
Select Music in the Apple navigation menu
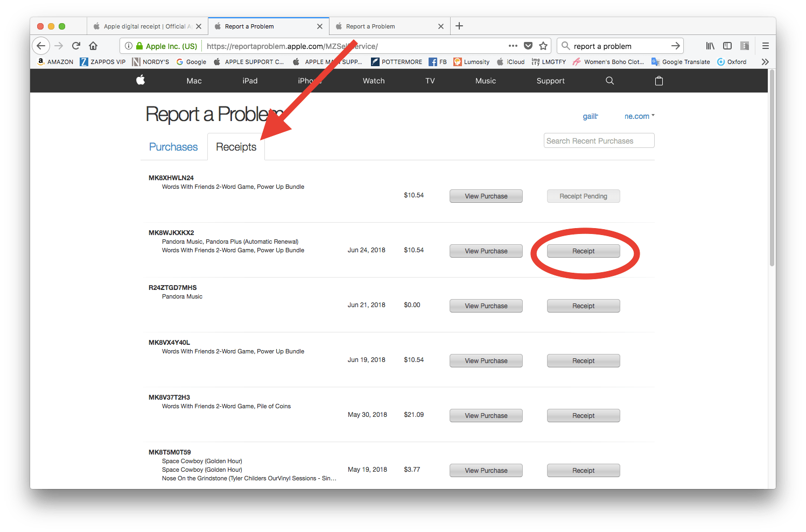pos(485,80)
